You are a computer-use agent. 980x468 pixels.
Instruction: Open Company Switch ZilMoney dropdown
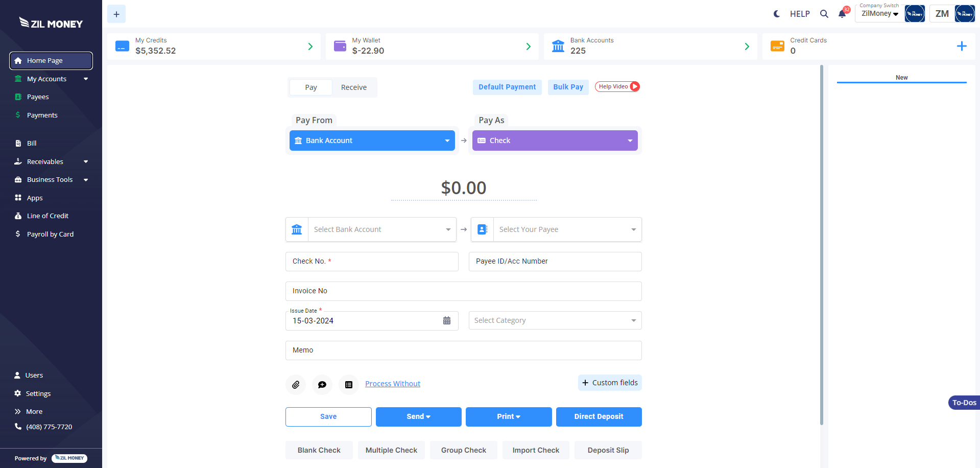pos(880,14)
